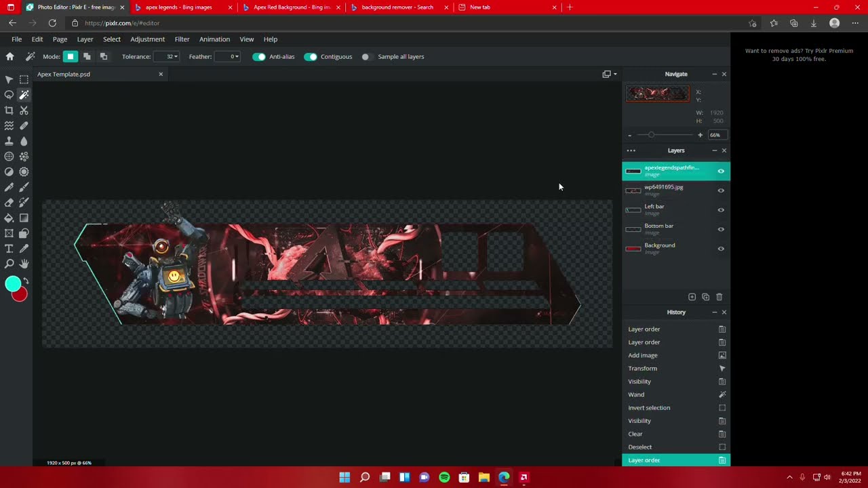The image size is (868, 488).
Task: Open the Layer menu
Action: [85, 39]
